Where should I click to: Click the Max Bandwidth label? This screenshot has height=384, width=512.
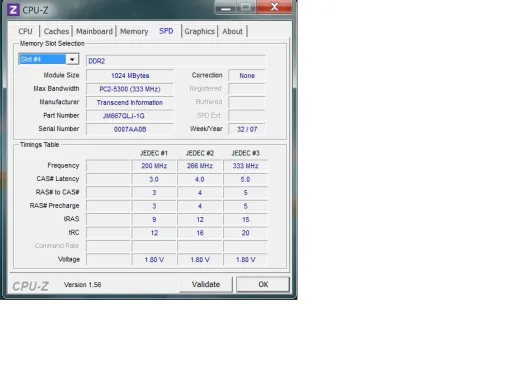click(x=56, y=88)
